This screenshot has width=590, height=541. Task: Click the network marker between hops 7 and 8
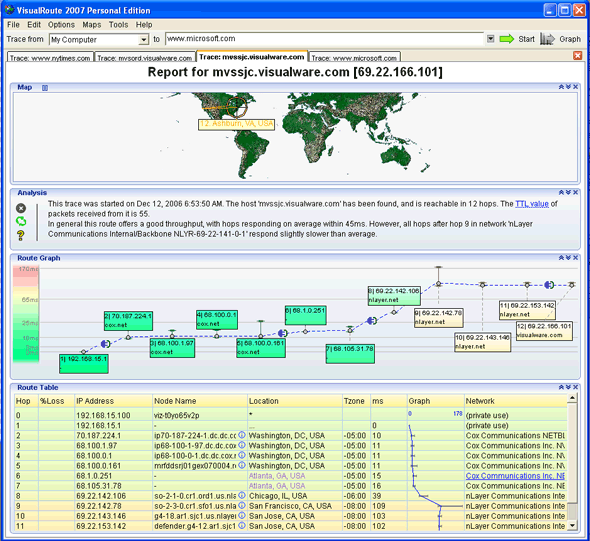[372, 321]
